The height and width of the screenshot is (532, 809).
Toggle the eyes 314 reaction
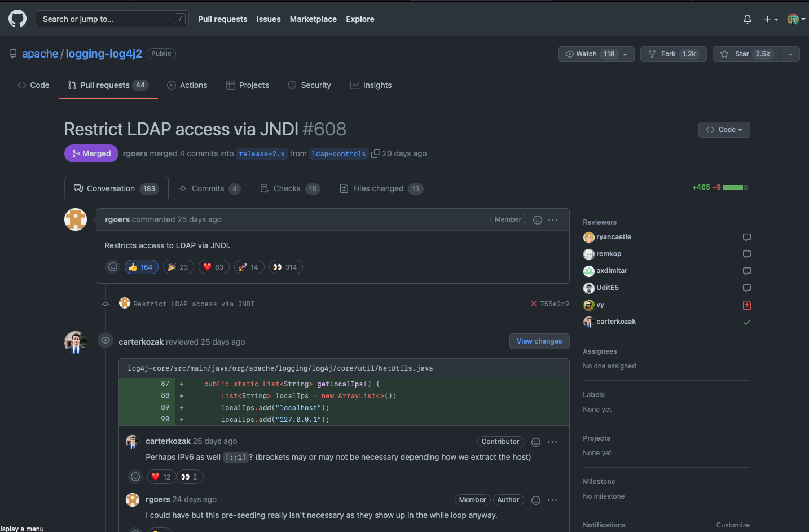pos(285,267)
